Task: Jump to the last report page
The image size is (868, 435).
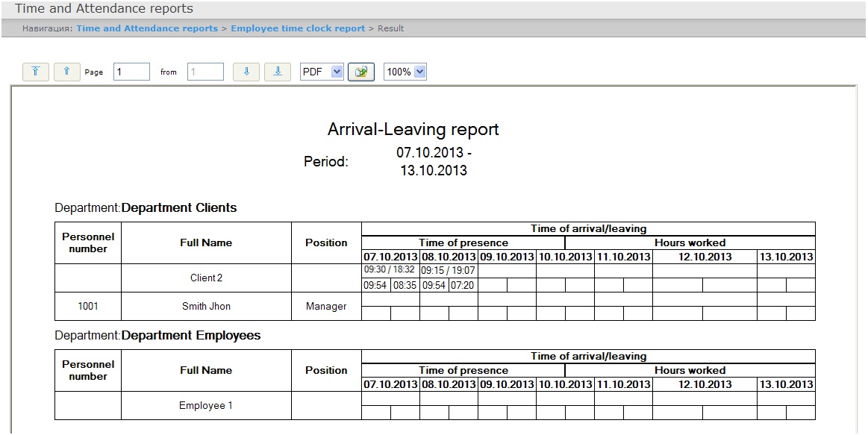Action: 278,72
